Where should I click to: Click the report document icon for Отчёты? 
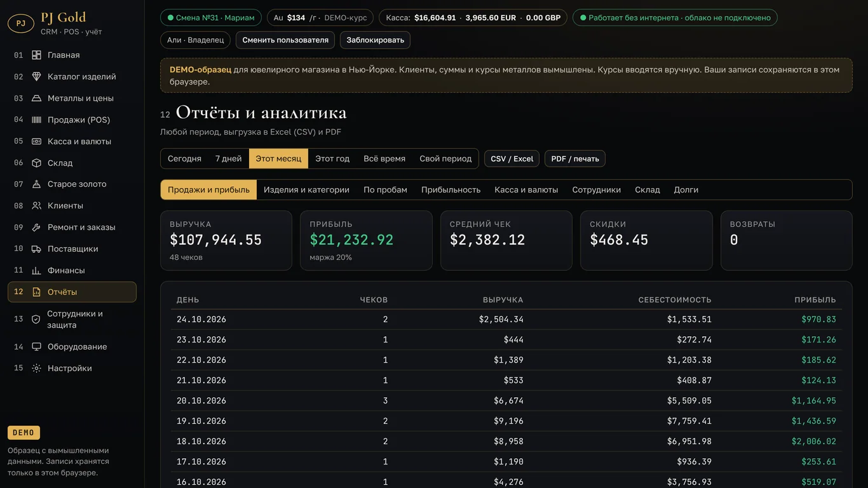click(x=36, y=292)
